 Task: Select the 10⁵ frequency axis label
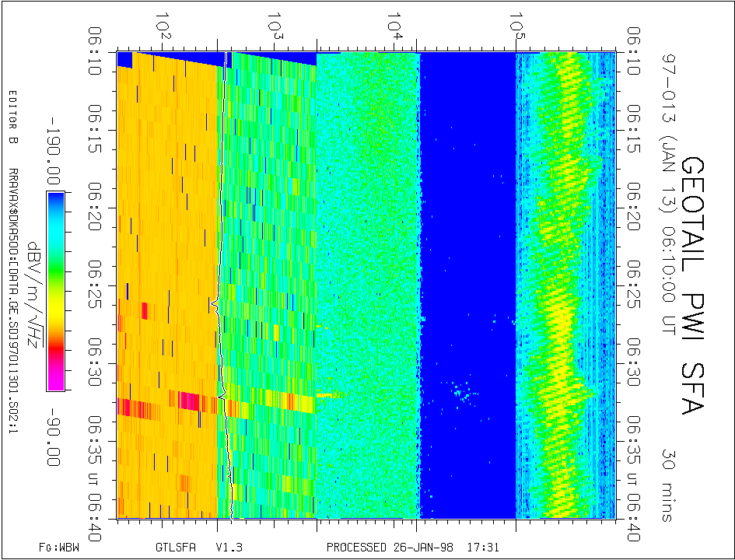click(x=515, y=26)
